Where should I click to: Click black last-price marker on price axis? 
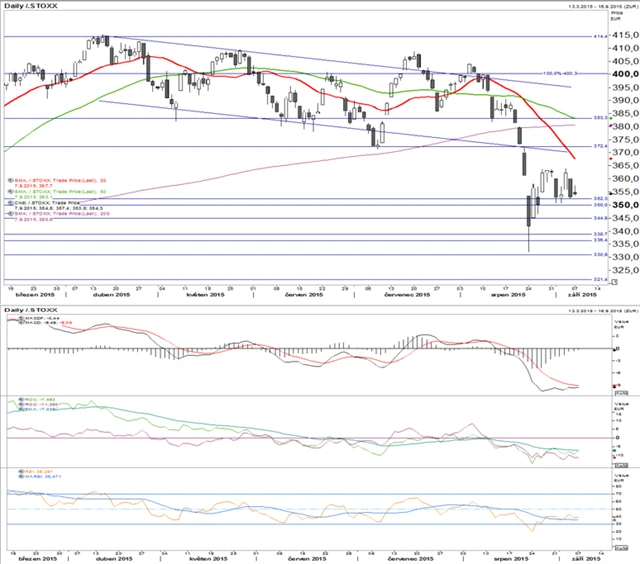click(x=611, y=193)
